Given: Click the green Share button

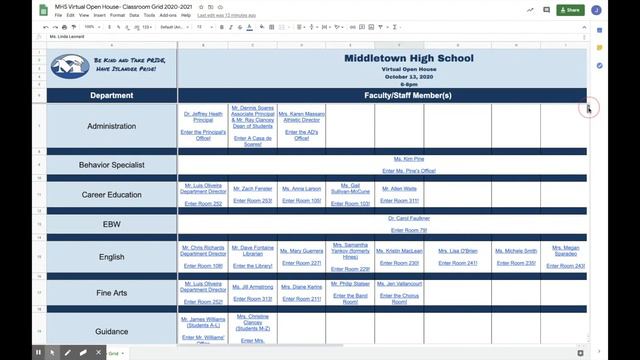Looking at the screenshot, I should click(570, 10).
